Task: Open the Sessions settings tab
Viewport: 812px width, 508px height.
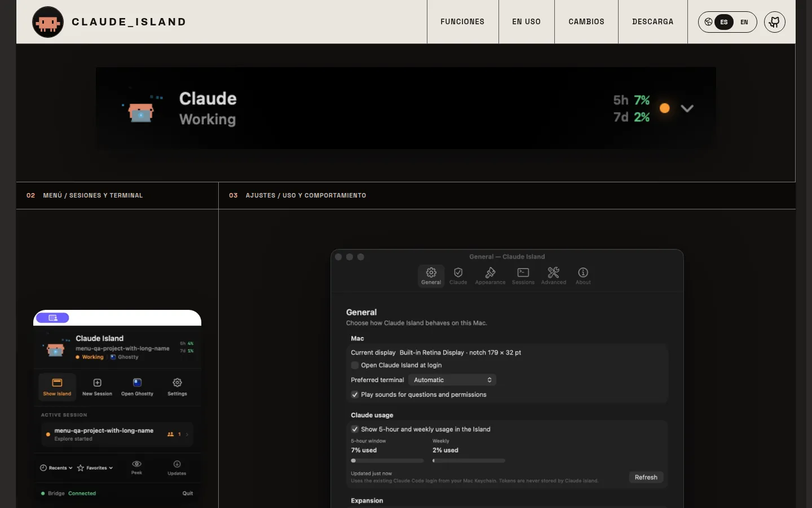Action: tap(523, 276)
